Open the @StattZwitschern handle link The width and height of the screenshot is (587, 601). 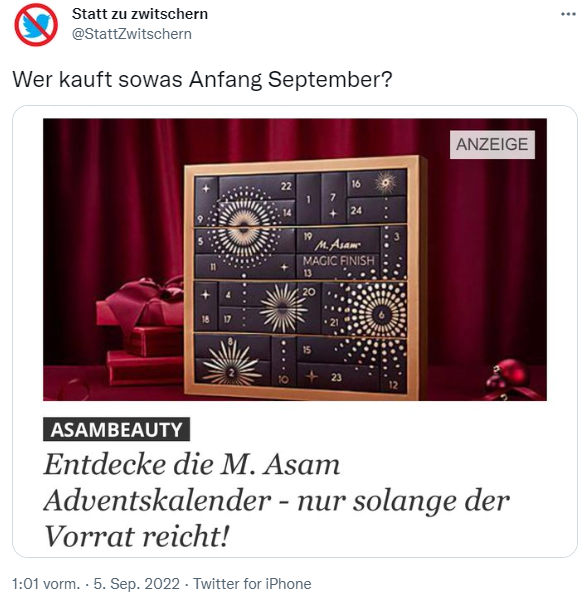click(x=132, y=34)
